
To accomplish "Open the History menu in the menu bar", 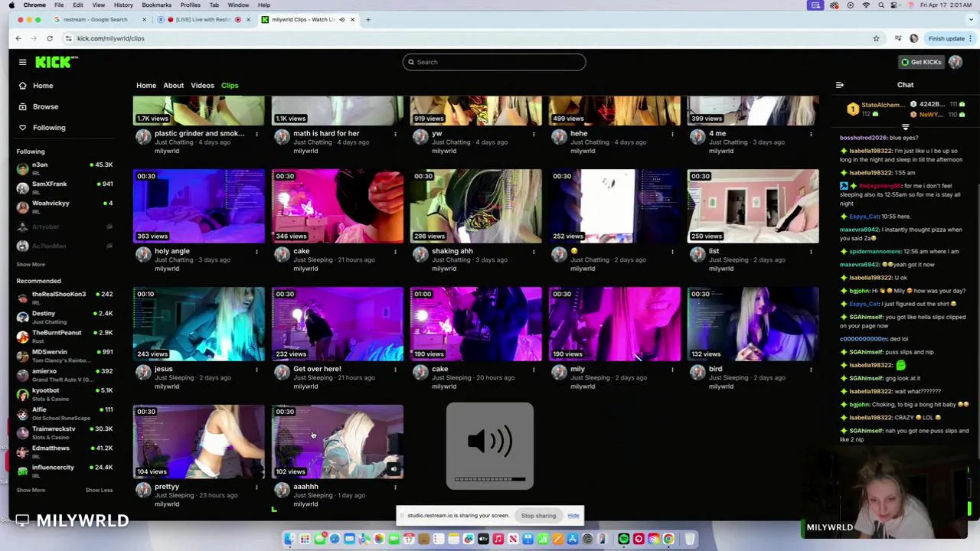I will click(123, 5).
